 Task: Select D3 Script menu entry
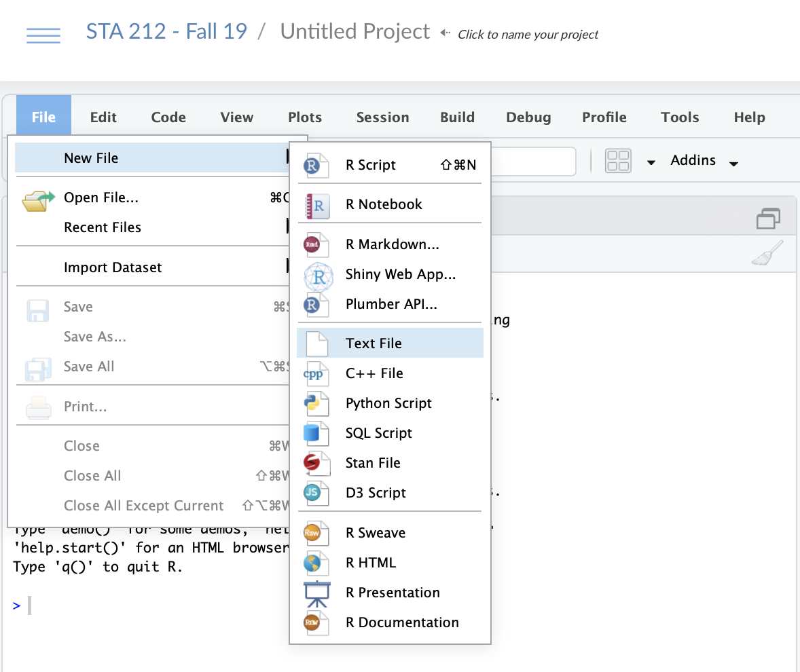click(390, 493)
